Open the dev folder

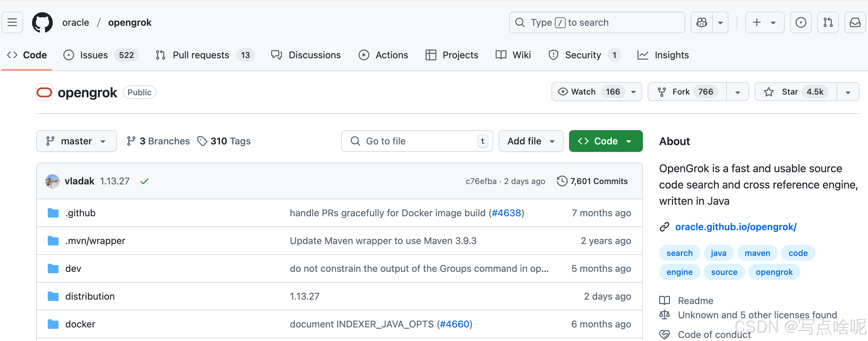[x=73, y=268]
